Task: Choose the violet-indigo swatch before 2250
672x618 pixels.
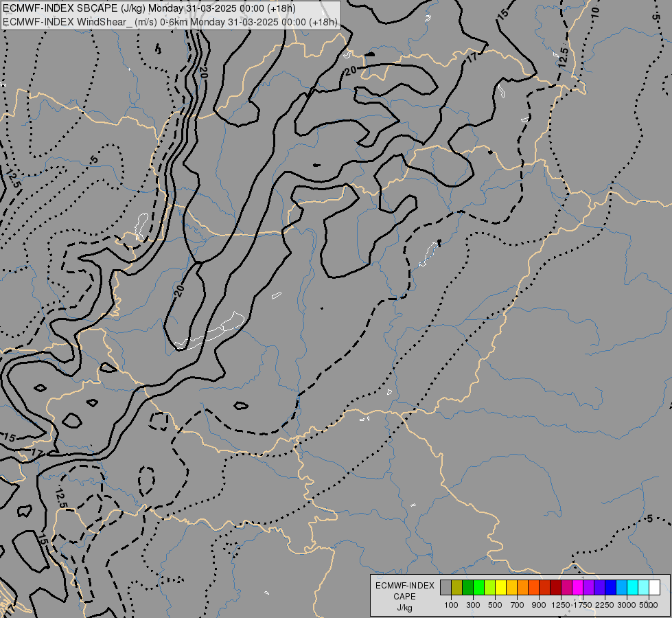Action: click(599, 587)
